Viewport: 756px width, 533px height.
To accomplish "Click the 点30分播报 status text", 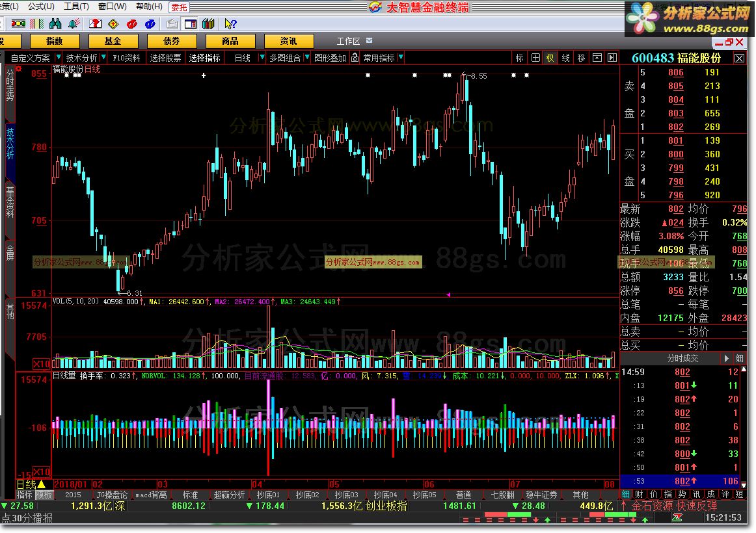I will (x=27, y=518).
